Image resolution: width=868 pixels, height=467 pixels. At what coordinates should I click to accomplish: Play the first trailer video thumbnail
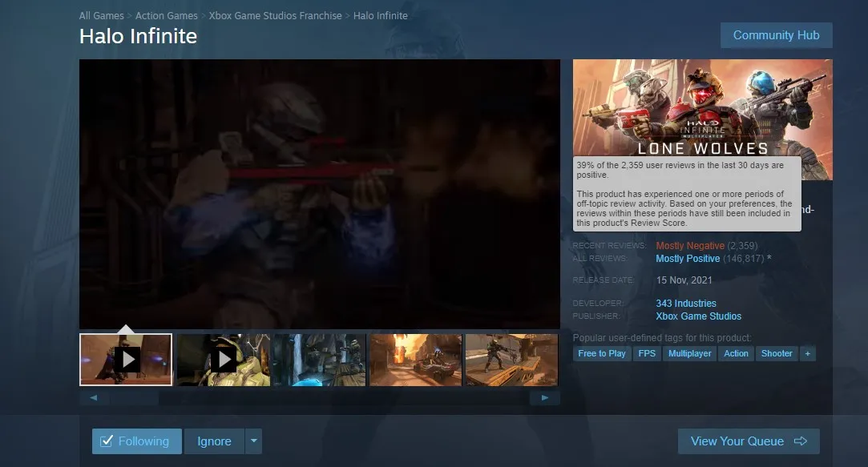pyautogui.click(x=126, y=360)
